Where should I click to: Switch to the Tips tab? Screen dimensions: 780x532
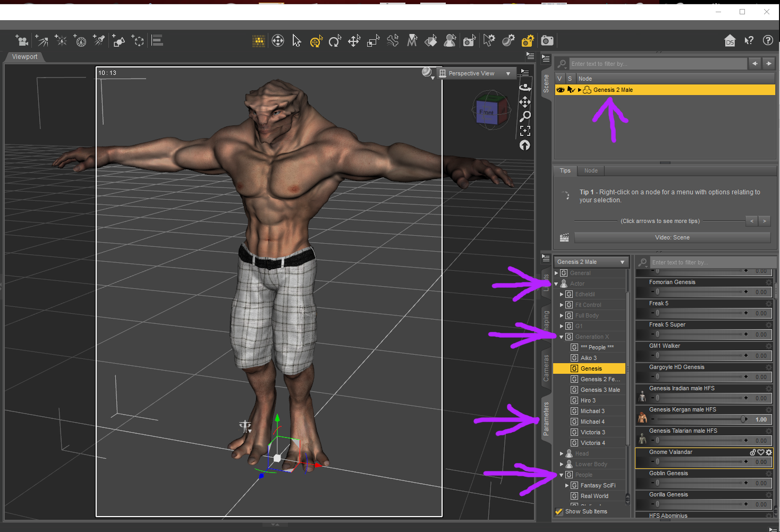[x=565, y=170]
